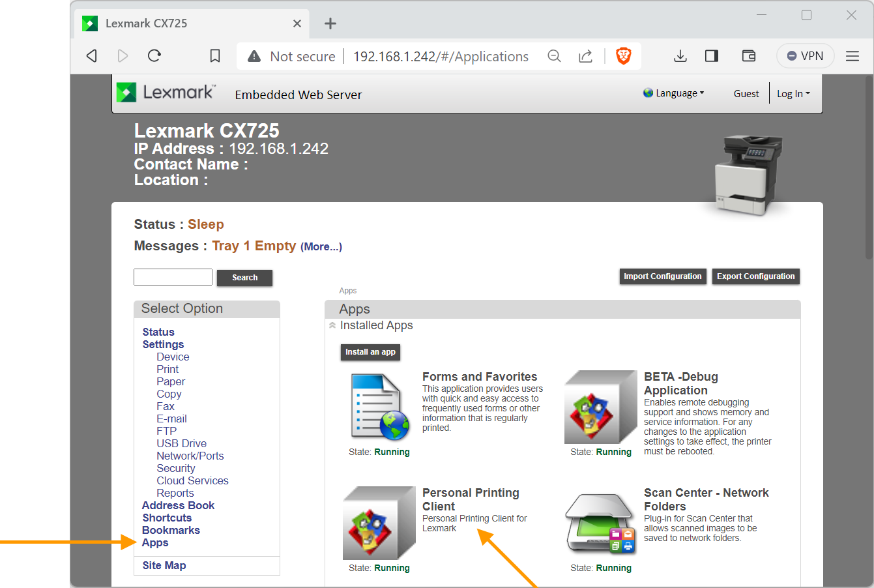
Task: Click Install an app button
Action: pyautogui.click(x=370, y=352)
